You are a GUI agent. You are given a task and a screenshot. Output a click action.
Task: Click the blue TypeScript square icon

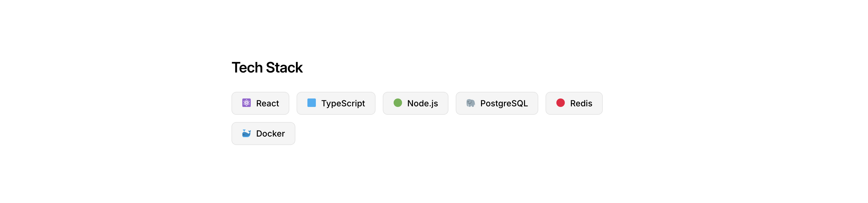pyautogui.click(x=311, y=103)
